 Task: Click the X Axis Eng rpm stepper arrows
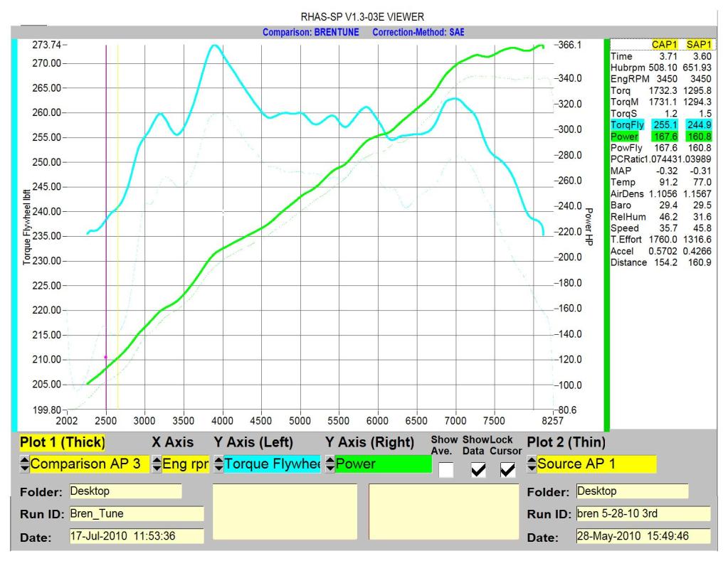(157, 465)
